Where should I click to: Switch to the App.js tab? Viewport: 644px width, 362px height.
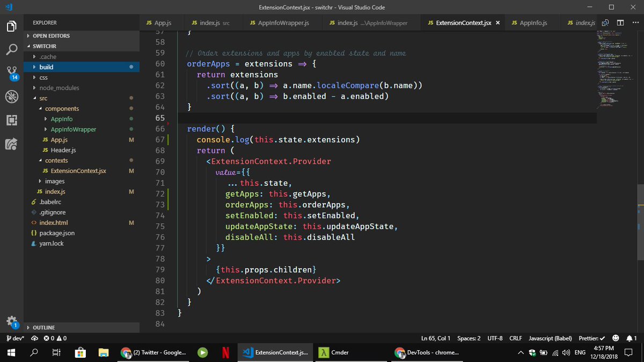160,23
